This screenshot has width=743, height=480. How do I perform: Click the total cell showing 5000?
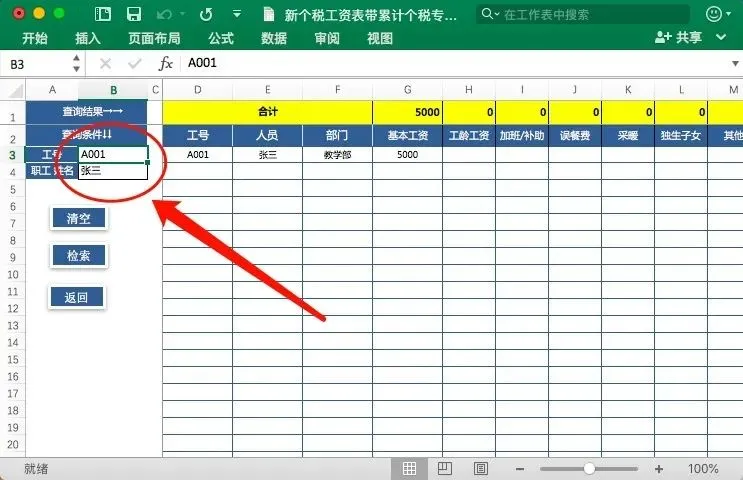[408, 112]
